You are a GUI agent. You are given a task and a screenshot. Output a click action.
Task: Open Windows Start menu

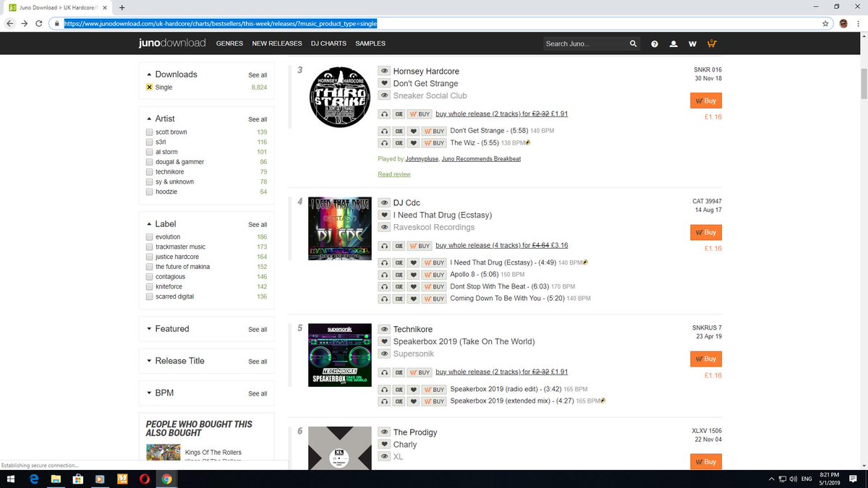coord(12,479)
